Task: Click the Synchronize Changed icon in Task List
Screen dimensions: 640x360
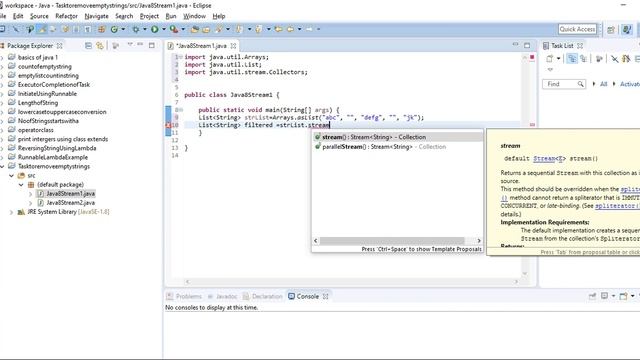Action: pyautogui.click(x=625, y=59)
